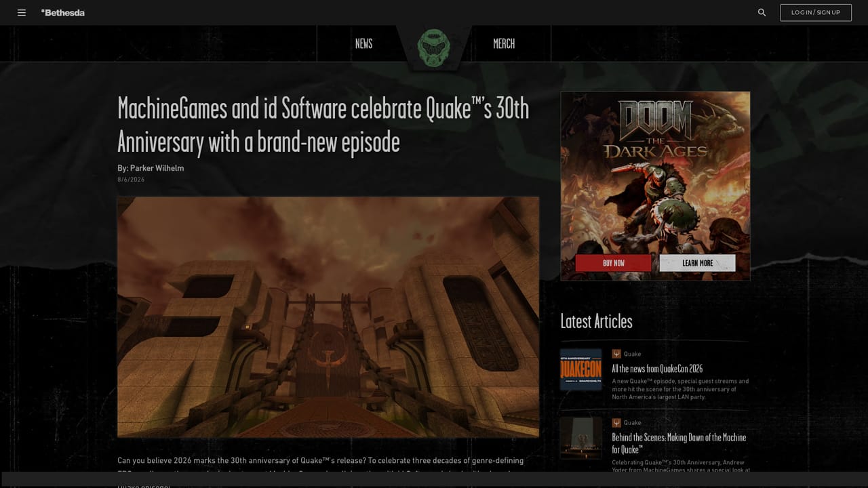Click Quake tag icon above Behind the Scenes article

click(x=616, y=423)
